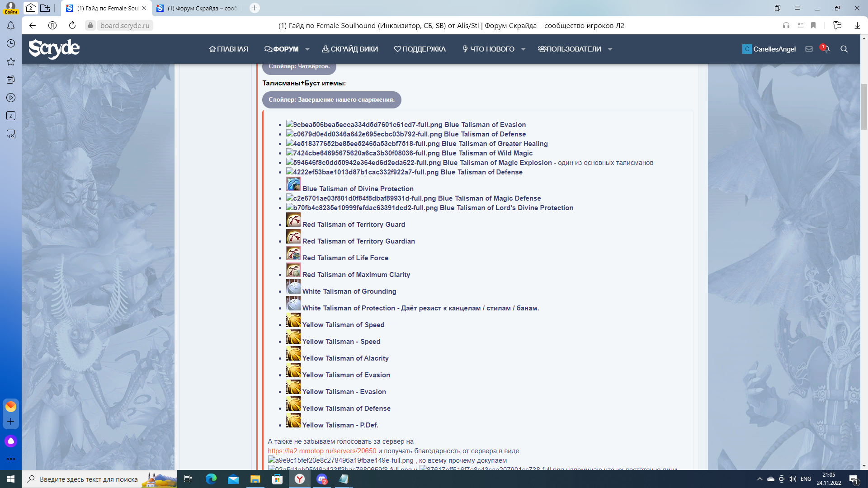Expand the ЧТО НОВОГО dropdown arrow
Viewport: 868px width, 488px height.
point(523,49)
